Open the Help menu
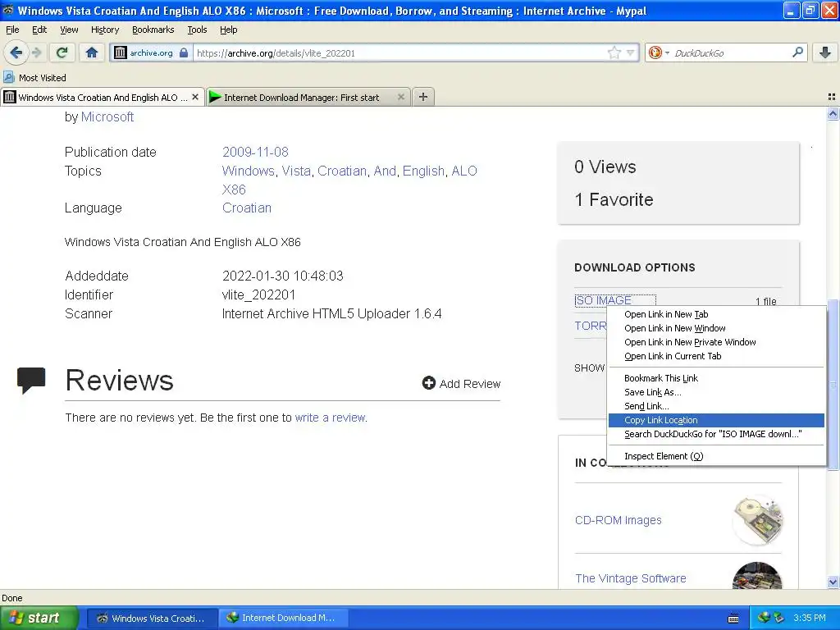The width and height of the screenshot is (840, 630). point(228,30)
